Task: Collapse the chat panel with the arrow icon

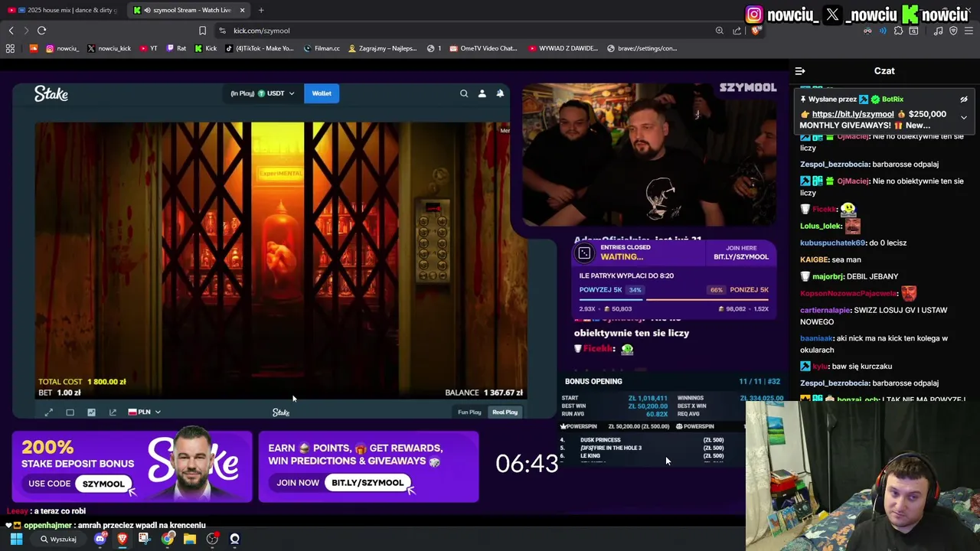Action: (800, 71)
